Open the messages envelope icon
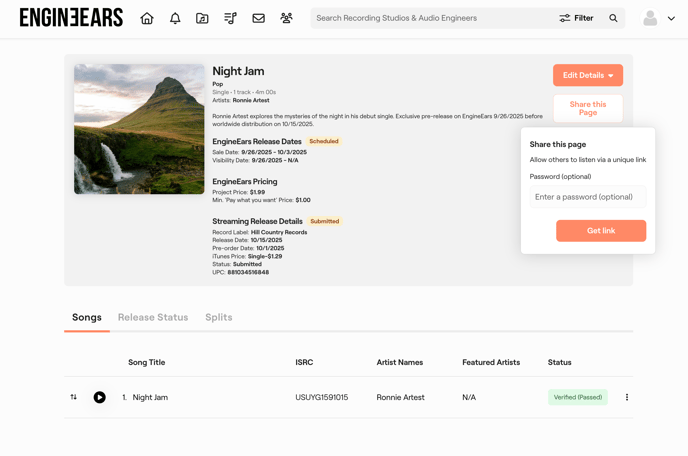This screenshot has height=456, width=688. (258, 18)
